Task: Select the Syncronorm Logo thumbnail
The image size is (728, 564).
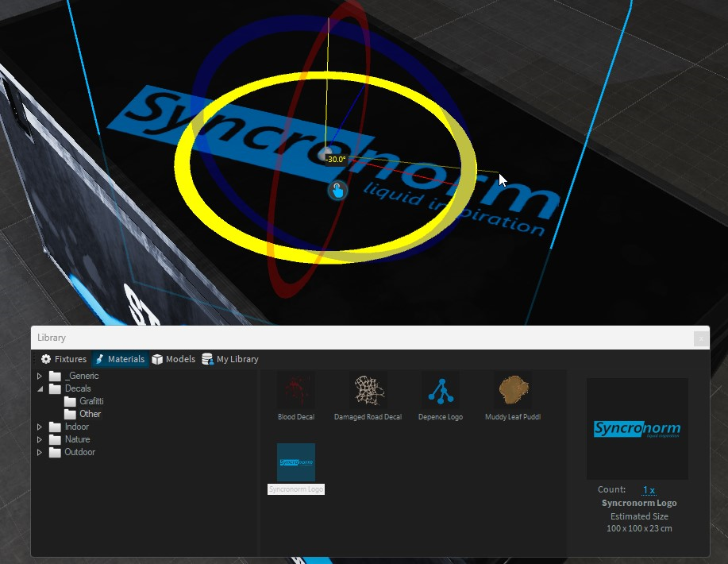Action: click(x=296, y=462)
